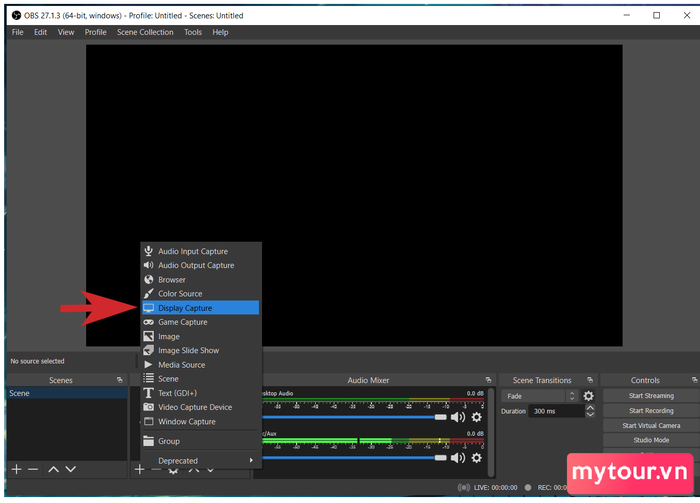Click the "LIVE: 00:00:00" status text

pyautogui.click(x=496, y=488)
